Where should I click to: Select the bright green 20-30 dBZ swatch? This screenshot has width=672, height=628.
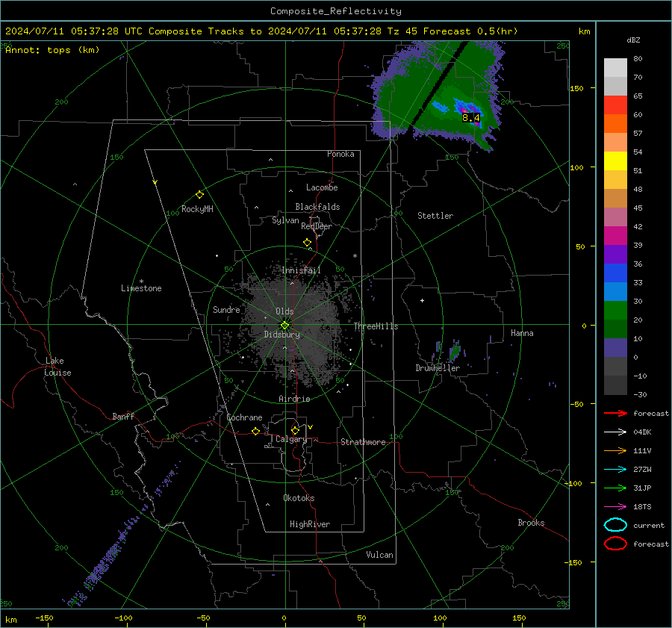pos(615,311)
